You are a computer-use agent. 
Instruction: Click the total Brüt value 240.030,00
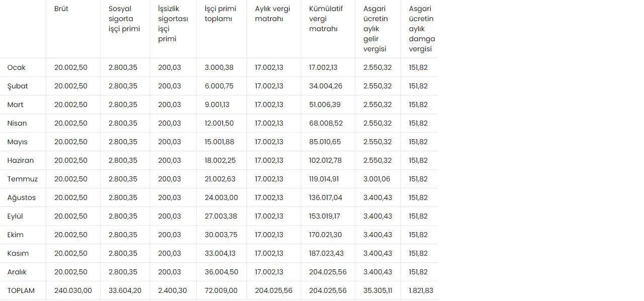tap(73, 290)
